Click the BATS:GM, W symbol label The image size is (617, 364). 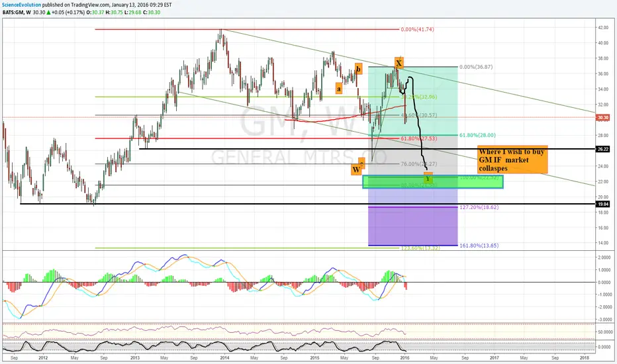click(17, 12)
